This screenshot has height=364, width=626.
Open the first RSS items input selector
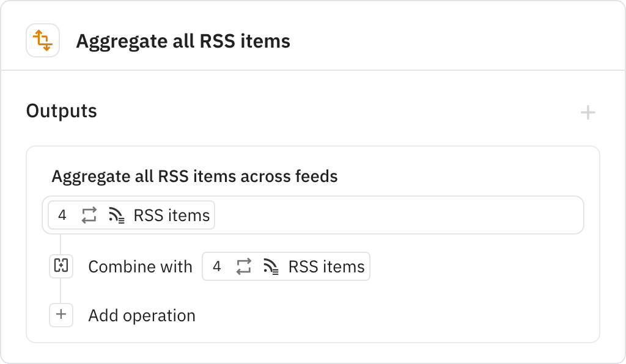click(130, 215)
